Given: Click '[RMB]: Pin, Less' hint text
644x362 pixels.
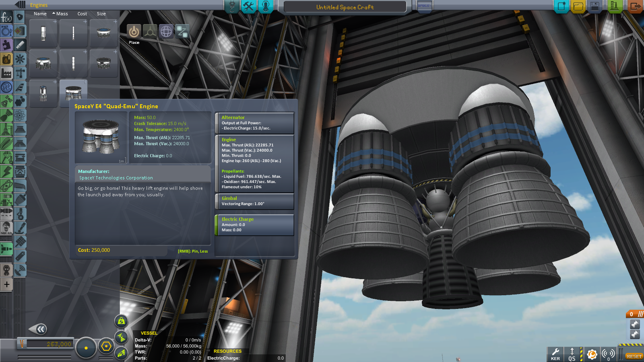Looking at the screenshot, I should click(x=193, y=251).
